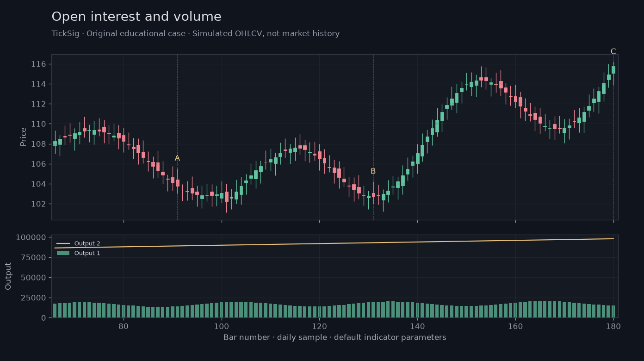
Task: Click the 50000 output axis tick label
Action: pos(34,278)
